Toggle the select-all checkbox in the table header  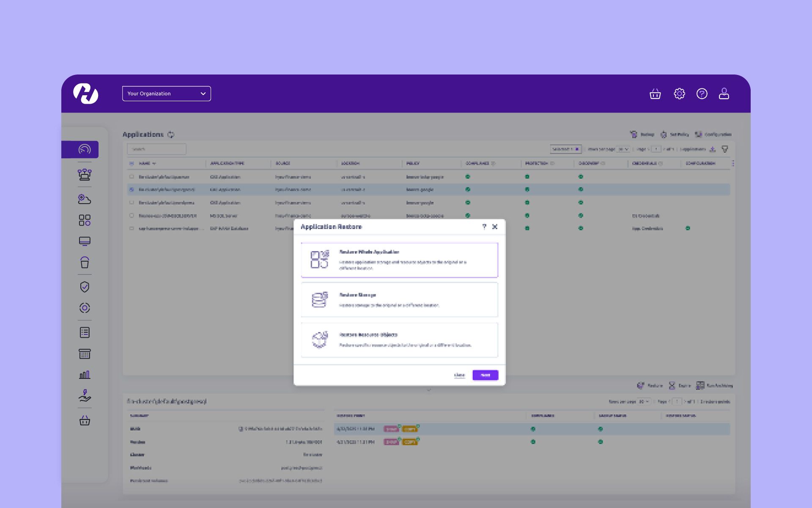[x=132, y=163]
